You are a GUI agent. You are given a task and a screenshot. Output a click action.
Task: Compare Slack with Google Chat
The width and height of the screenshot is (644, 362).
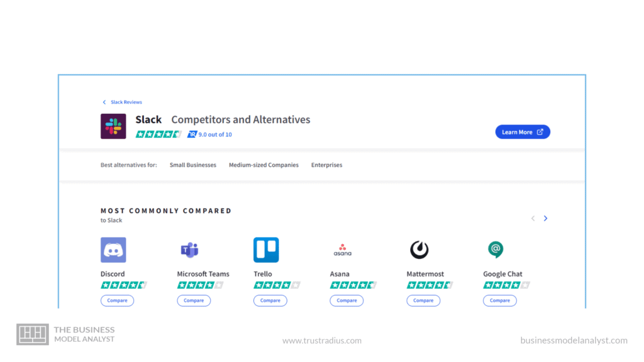(x=500, y=300)
